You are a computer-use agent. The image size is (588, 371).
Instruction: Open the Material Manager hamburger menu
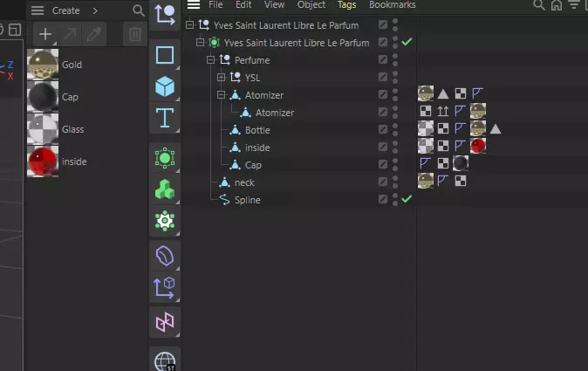(x=38, y=10)
